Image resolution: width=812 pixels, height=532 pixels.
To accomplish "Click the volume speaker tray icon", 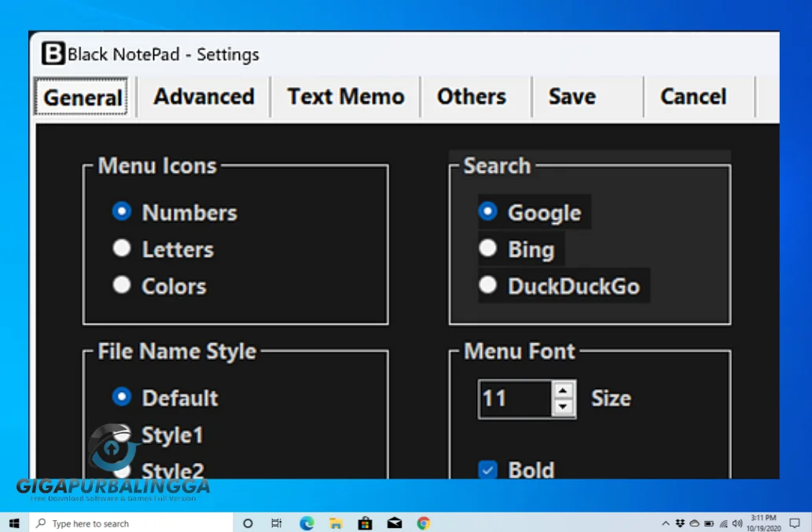I will 737,523.
